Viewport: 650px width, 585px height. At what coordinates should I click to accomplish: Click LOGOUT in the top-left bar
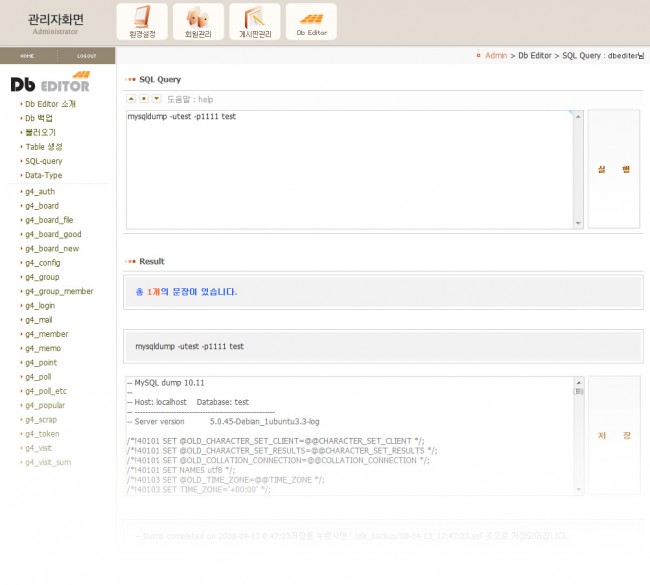point(86,56)
